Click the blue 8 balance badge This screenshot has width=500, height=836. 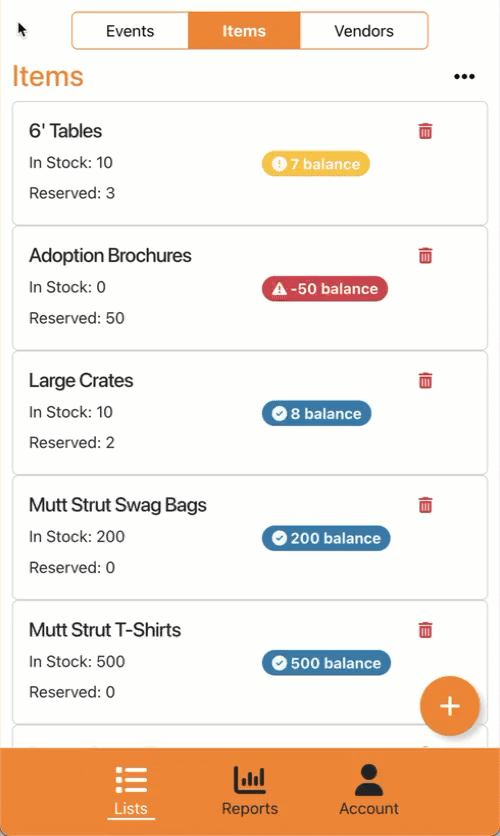pos(317,413)
